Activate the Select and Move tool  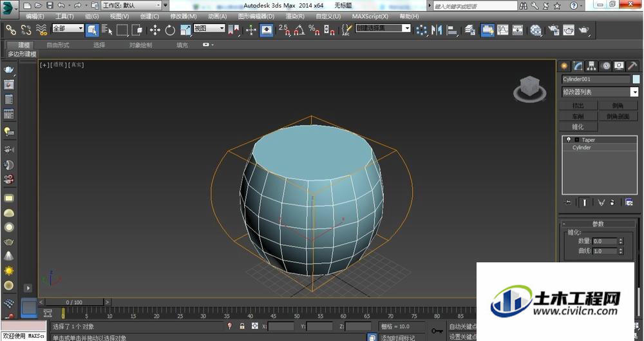point(155,30)
